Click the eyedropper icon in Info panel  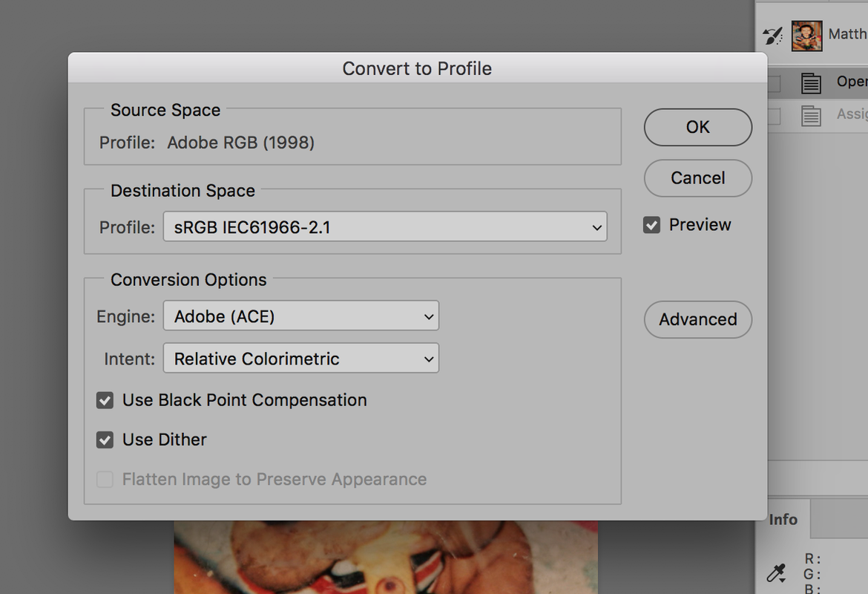[776, 573]
